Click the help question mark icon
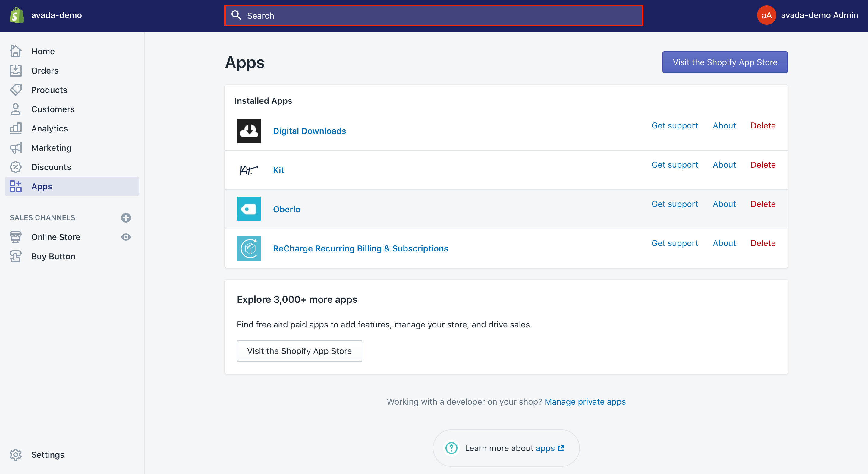Image resolution: width=868 pixels, height=474 pixels. pyautogui.click(x=451, y=448)
